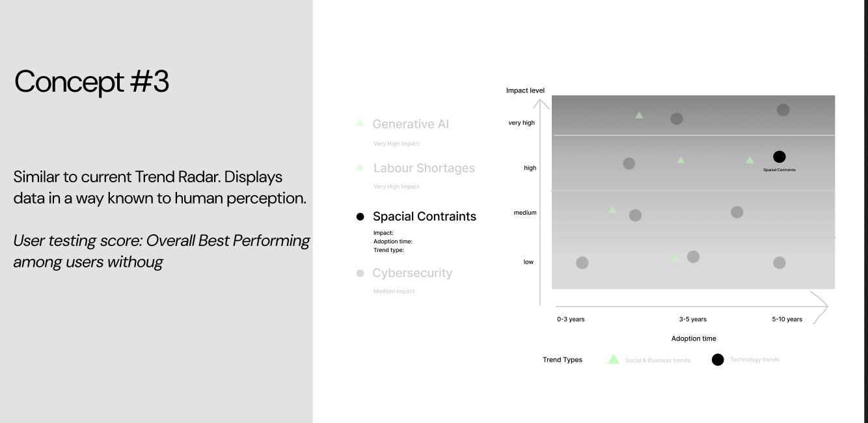Viewport: 868px width, 423px height.
Task: Click the black bullet beside Spacial Contraints heading
Action: pos(360,217)
